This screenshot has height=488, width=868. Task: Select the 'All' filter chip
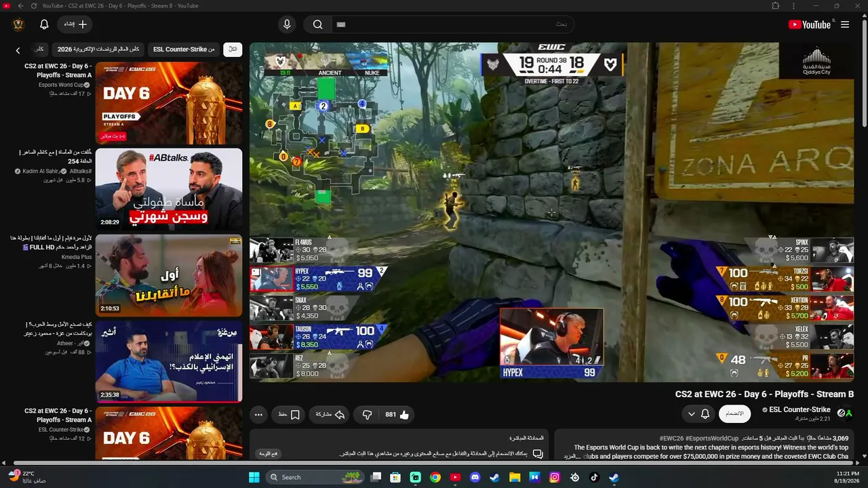(233, 49)
